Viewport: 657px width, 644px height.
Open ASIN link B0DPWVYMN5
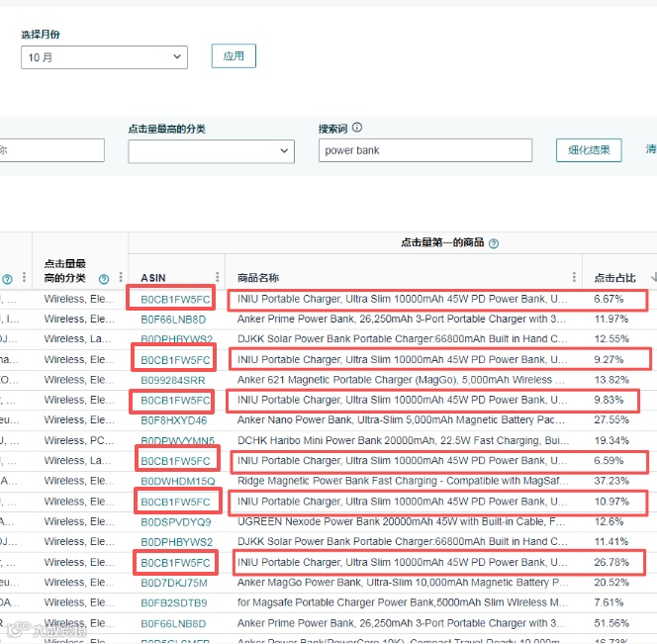[178, 440]
